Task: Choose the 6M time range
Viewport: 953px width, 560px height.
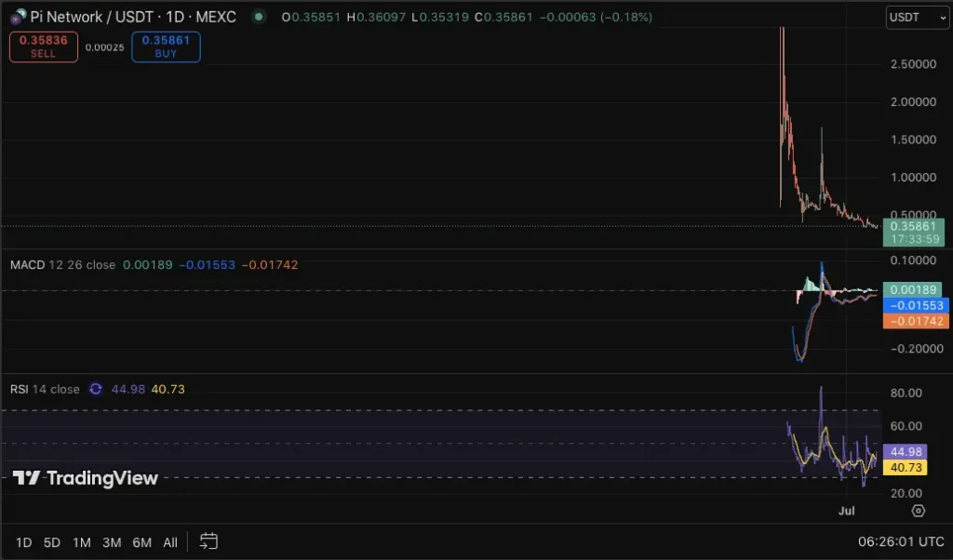Action: (x=141, y=541)
